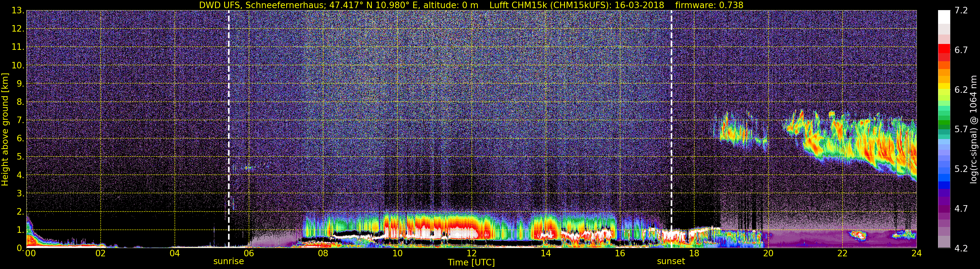980x269 pixels.
Task: Click height axis tick label '2.'
Action: [x=20, y=211]
